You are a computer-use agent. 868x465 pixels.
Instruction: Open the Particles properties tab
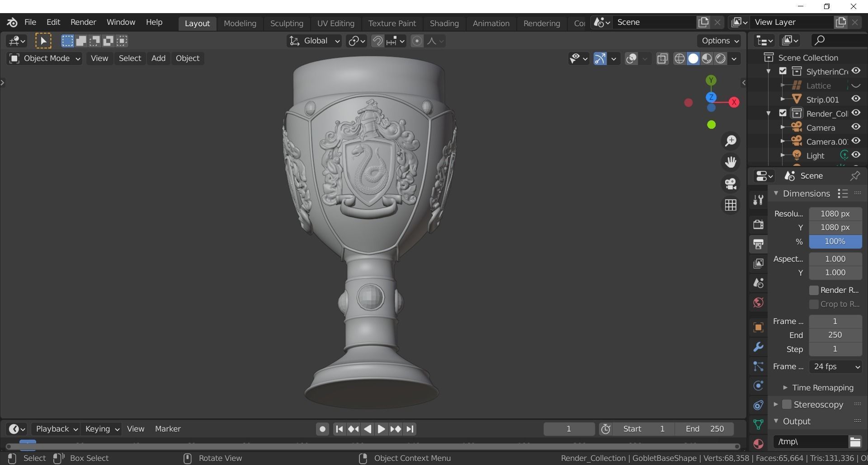tap(758, 366)
